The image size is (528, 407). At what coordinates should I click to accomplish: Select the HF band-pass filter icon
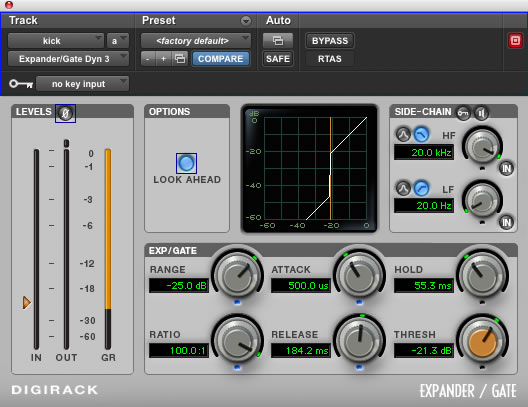coord(403,135)
